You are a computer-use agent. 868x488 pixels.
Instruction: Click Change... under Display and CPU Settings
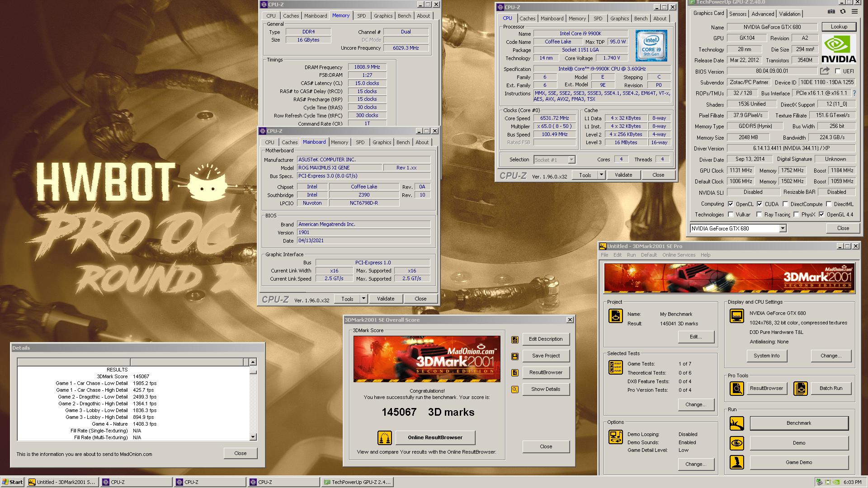click(830, 356)
